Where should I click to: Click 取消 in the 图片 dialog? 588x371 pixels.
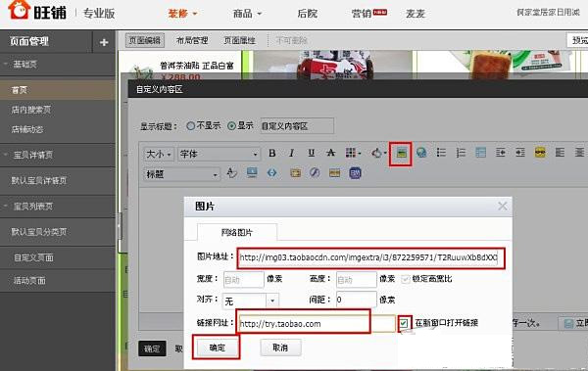(280, 348)
